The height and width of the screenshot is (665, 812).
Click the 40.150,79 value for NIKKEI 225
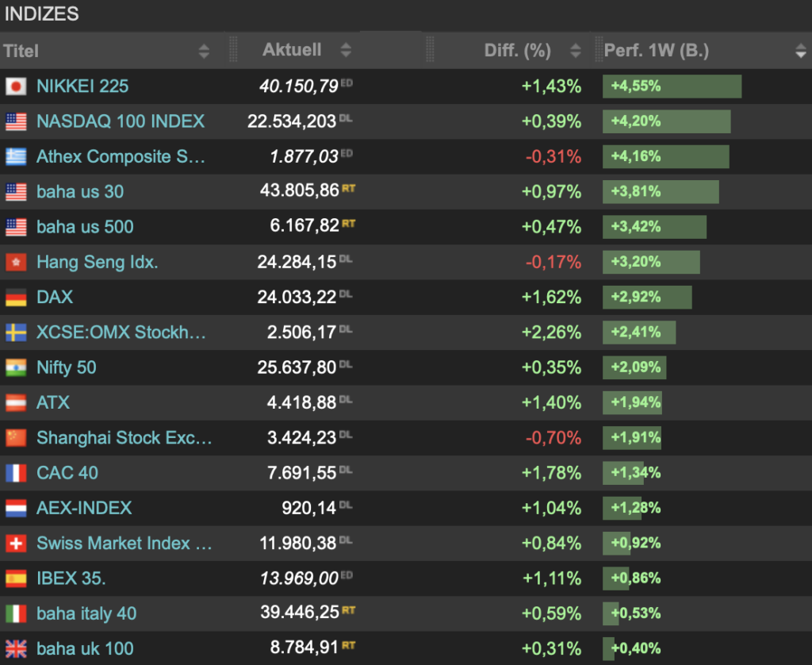[x=299, y=86]
